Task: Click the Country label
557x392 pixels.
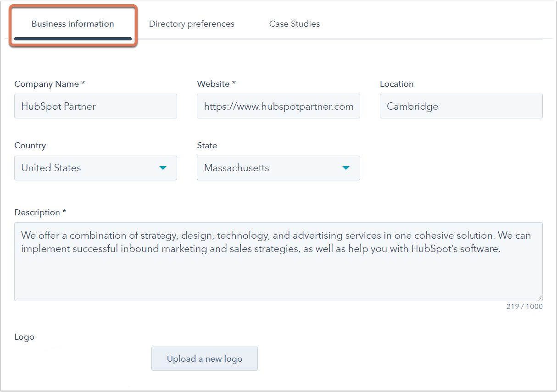Action: click(30, 146)
